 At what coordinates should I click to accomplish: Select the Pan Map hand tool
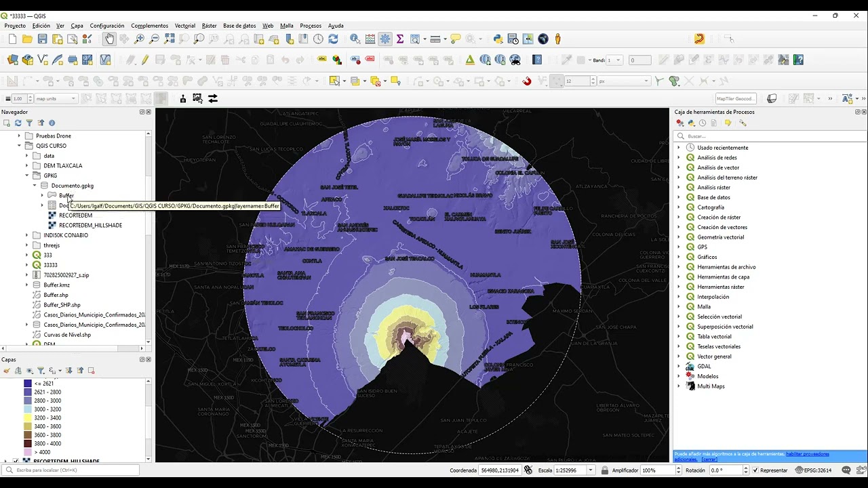coord(109,39)
